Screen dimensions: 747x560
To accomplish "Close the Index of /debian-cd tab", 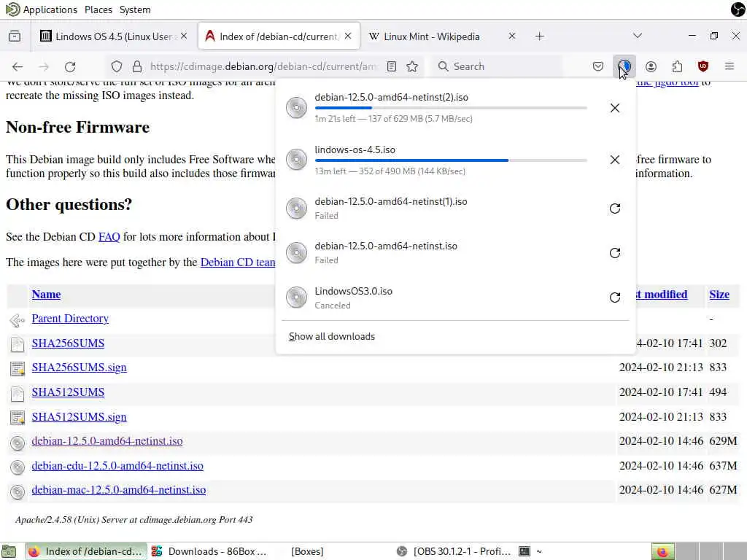I will coord(348,36).
